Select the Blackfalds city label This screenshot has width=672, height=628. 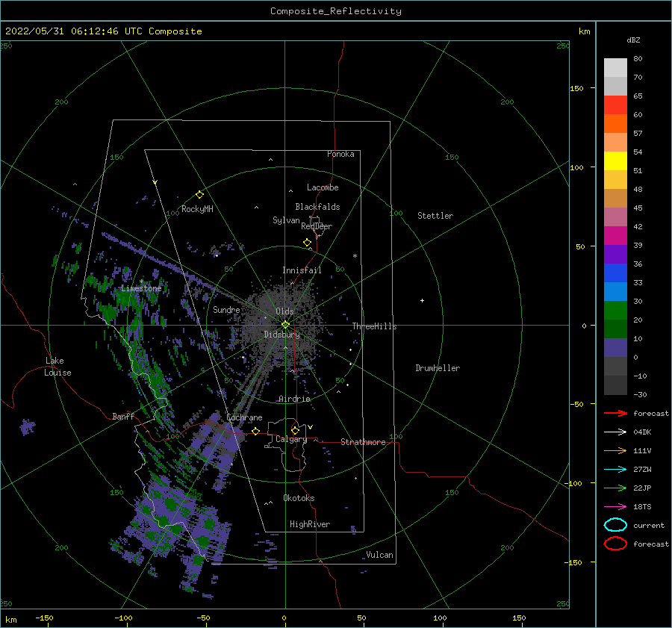point(317,207)
